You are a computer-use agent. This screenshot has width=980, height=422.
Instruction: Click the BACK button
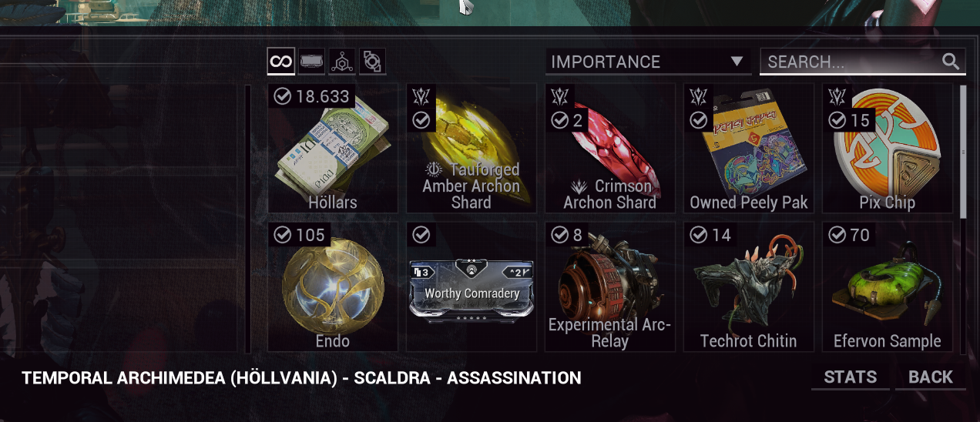(x=931, y=377)
